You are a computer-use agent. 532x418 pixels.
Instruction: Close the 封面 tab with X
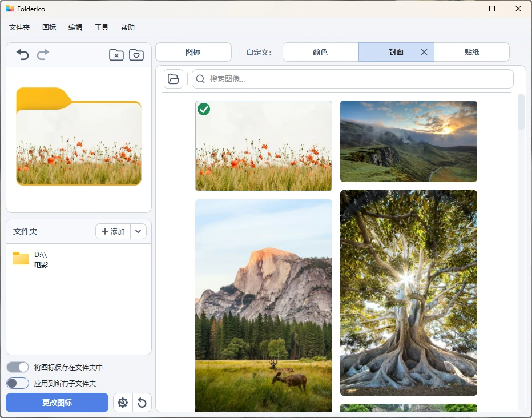[x=424, y=52]
